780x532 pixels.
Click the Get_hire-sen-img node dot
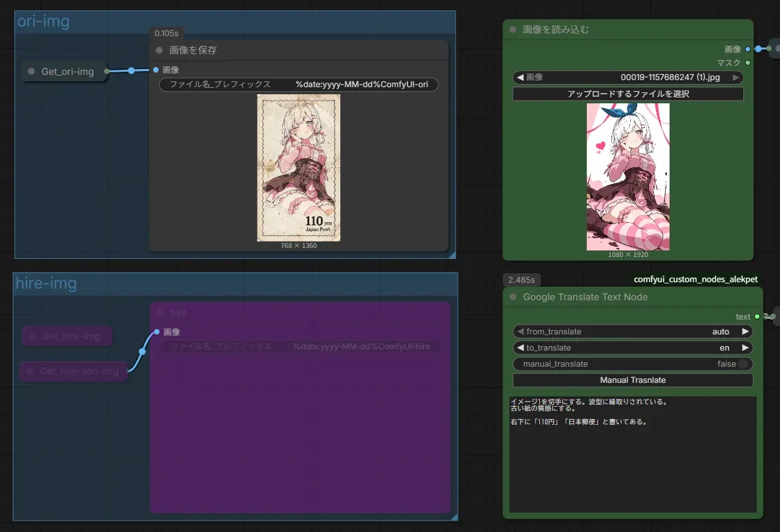[30, 371]
